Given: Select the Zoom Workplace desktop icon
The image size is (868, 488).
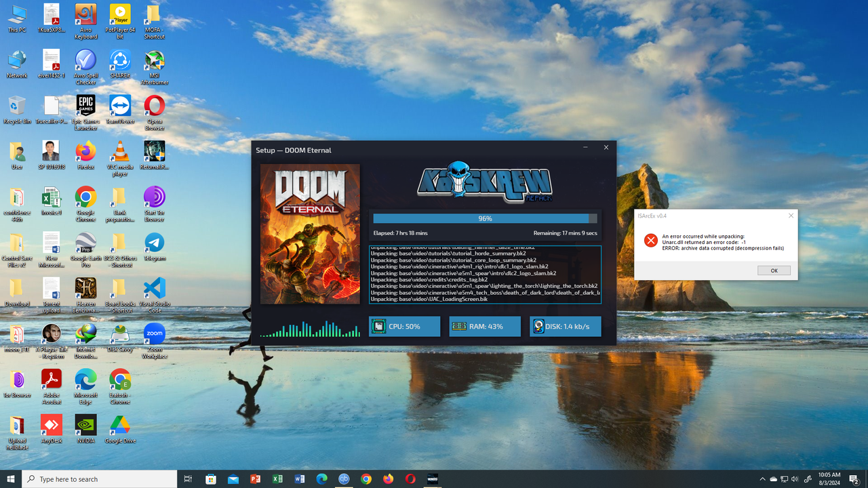Looking at the screenshot, I should tap(155, 341).
